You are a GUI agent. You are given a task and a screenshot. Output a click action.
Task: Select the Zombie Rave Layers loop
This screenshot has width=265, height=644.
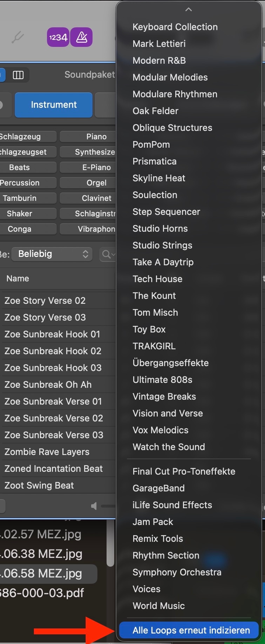pos(47,452)
